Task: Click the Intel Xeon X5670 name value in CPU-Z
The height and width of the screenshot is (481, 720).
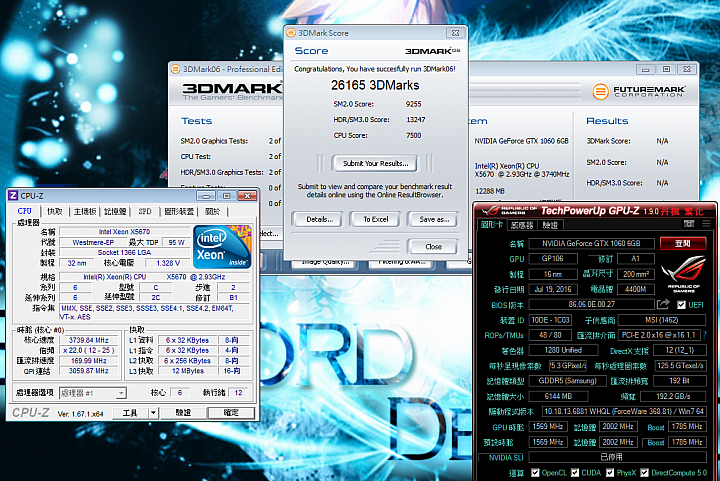Action: (124, 232)
